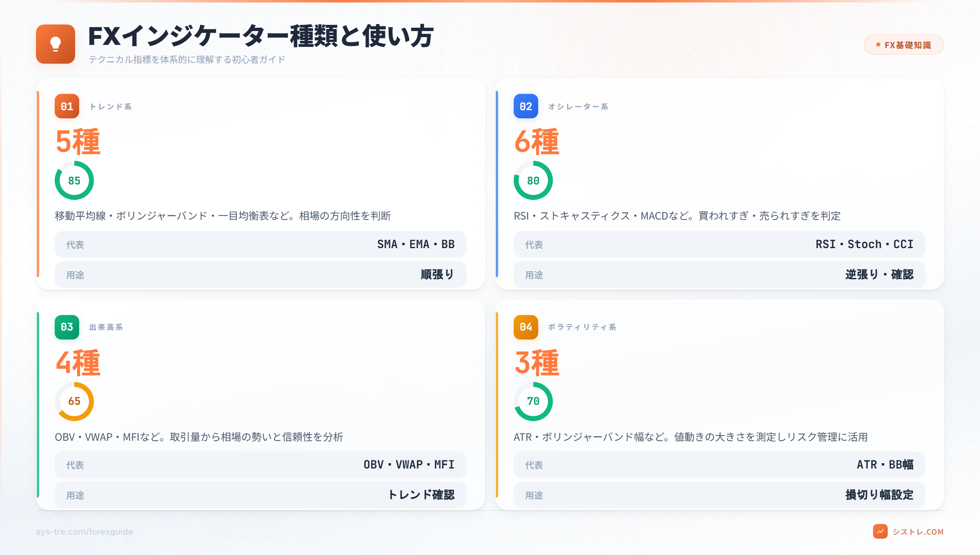Click the circular gauge showing 70
Viewport: 980px width, 555px height.
[533, 401]
